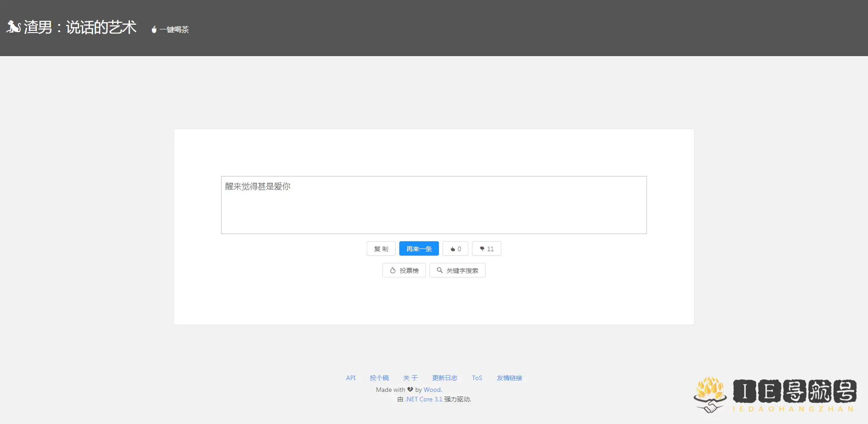Click the magnifier icon for 关键字搜索
868x424 pixels.
click(x=439, y=271)
